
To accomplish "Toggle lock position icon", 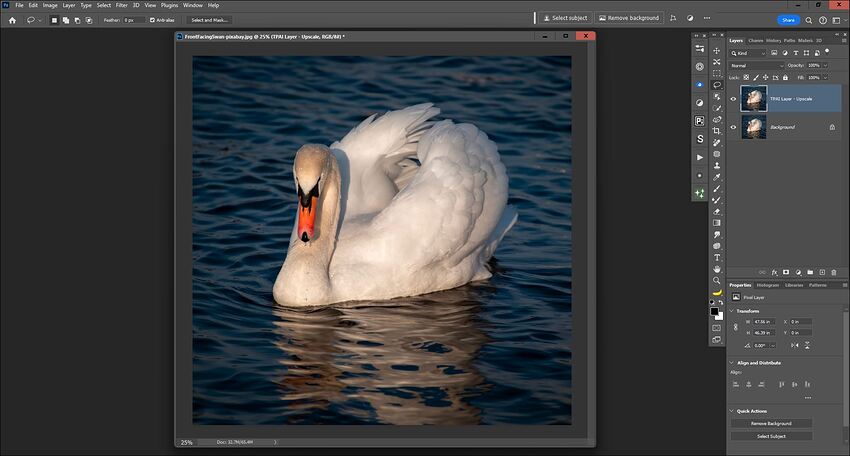I will click(x=765, y=78).
